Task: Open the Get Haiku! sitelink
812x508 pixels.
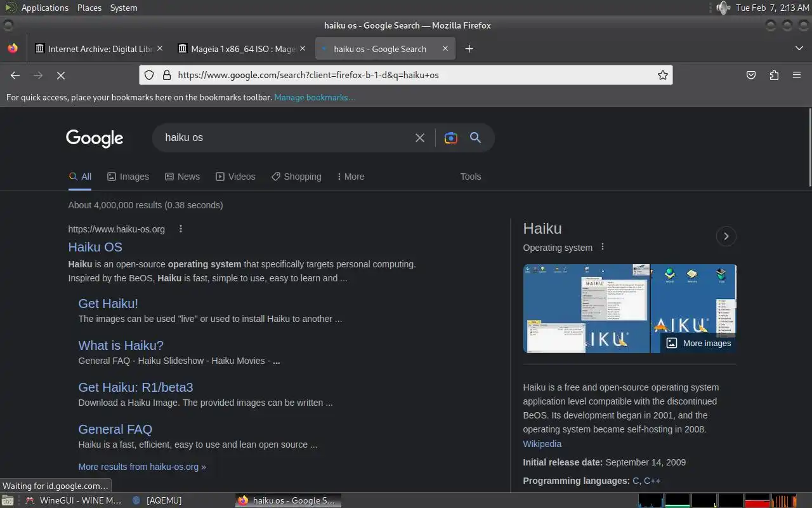Action: (108, 304)
